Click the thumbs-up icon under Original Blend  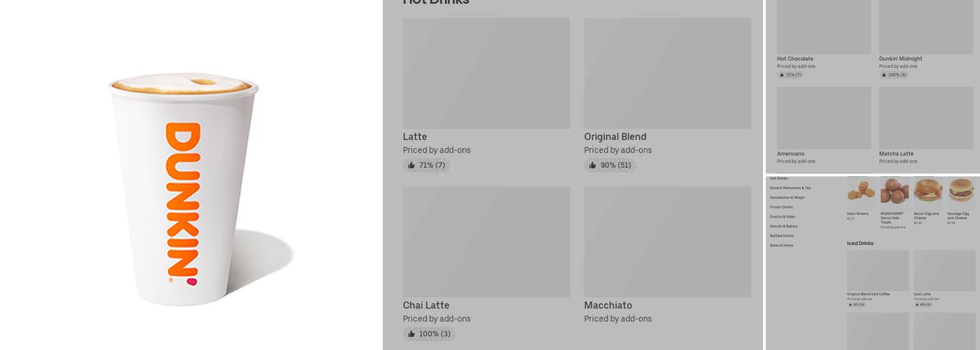click(x=593, y=165)
